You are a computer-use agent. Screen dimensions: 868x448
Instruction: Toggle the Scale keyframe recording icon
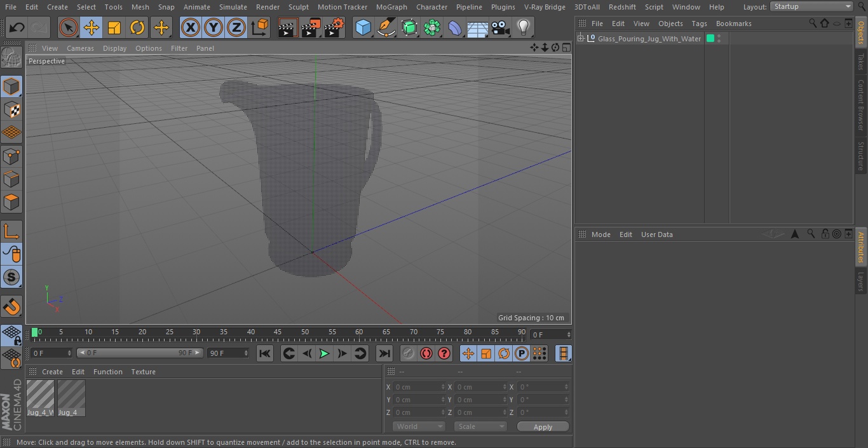(486, 353)
